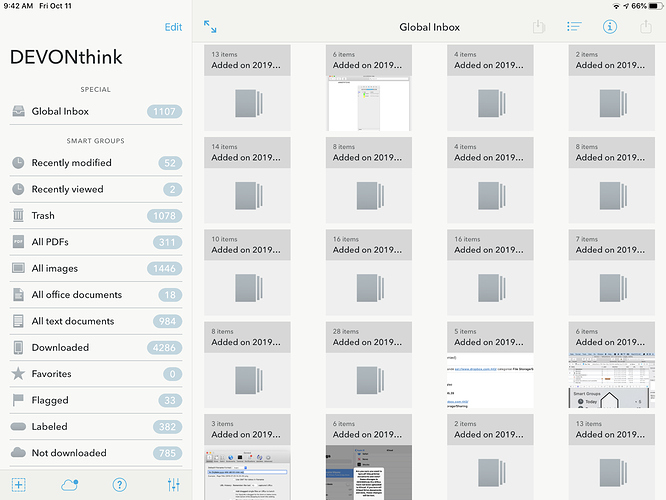Tap the Global Inbox title in header

pos(429,27)
